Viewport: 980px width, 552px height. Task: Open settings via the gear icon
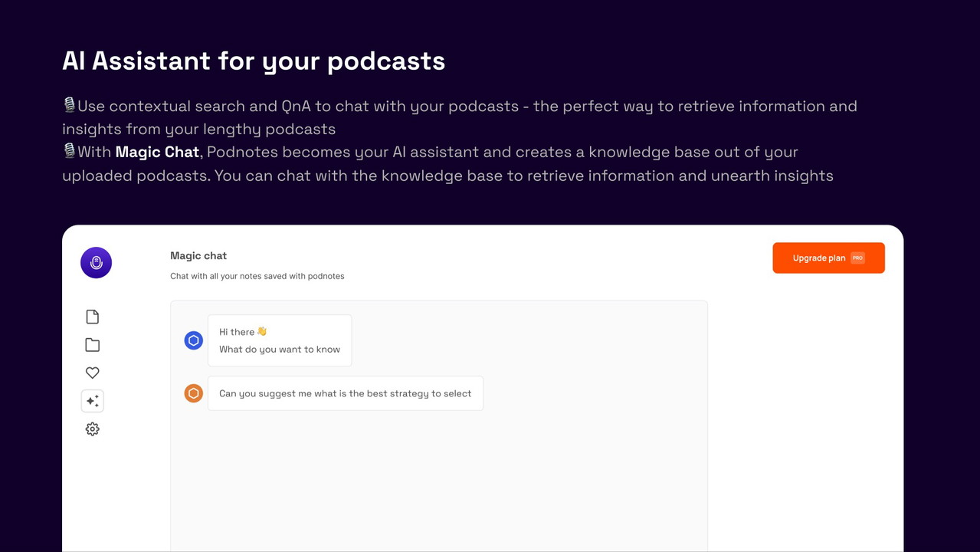tap(93, 429)
